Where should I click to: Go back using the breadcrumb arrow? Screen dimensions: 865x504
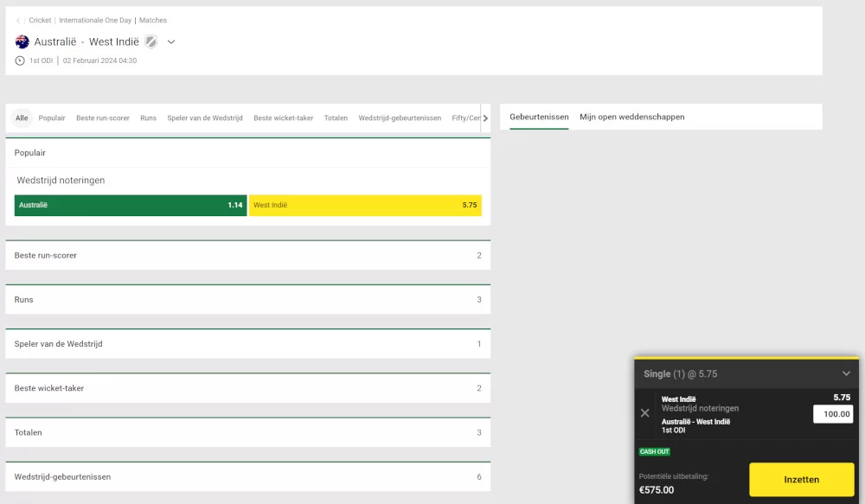pyautogui.click(x=18, y=21)
